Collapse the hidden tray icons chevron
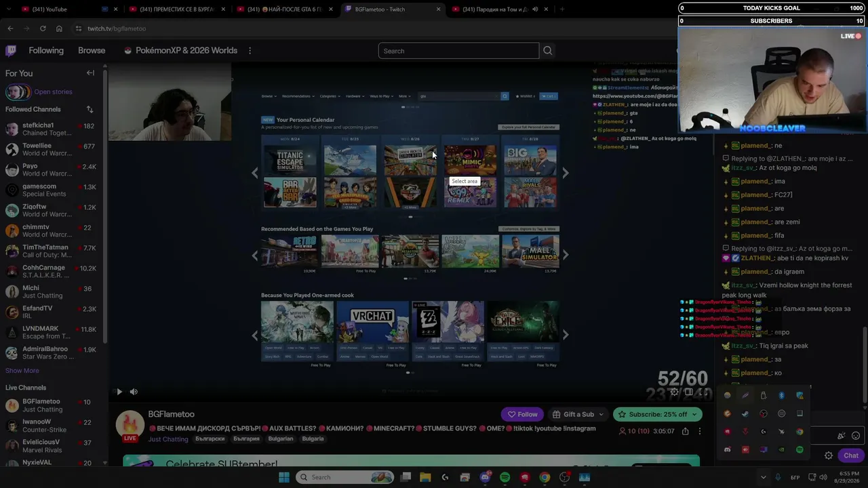This screenshot has width=868, height=488. coord(763,477)
